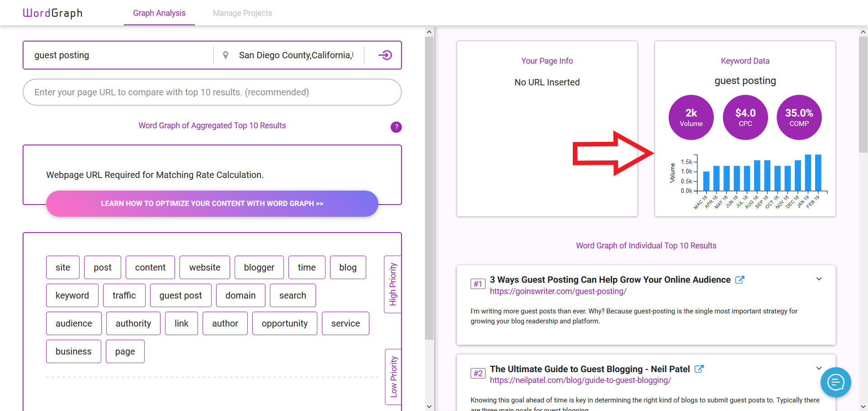Submit search with arrow icon
The width and height of the screenshot is (868, 411).
click(385, 55)
